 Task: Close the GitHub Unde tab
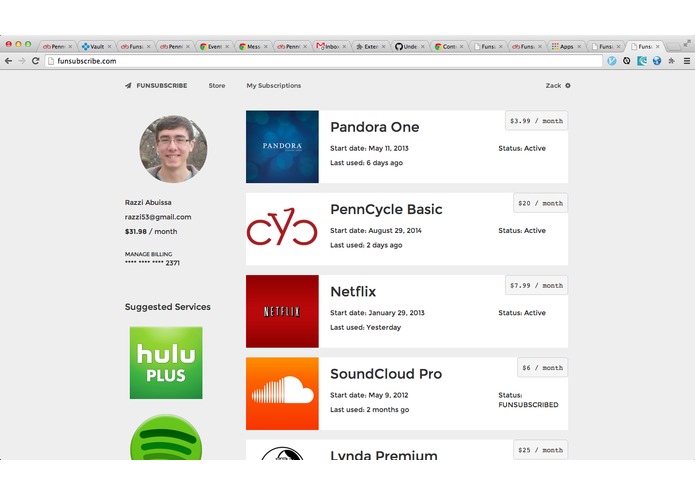(x=422, y=47)
